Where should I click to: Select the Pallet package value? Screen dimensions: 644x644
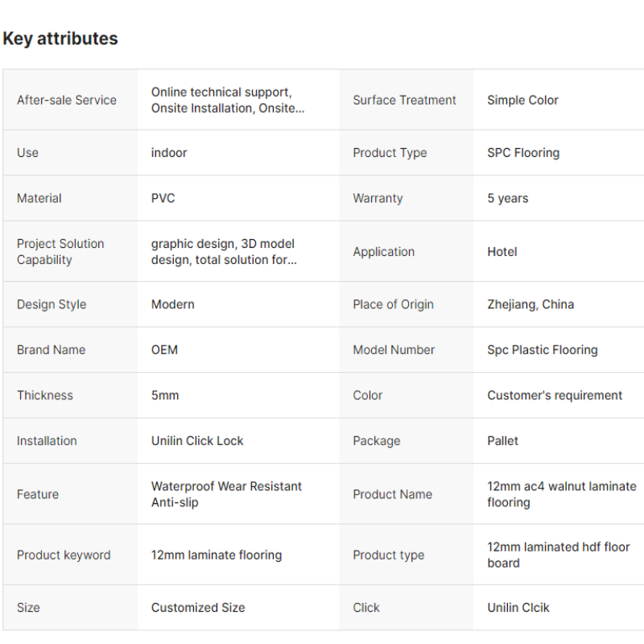pyautogui.click(x=502, y=441)
